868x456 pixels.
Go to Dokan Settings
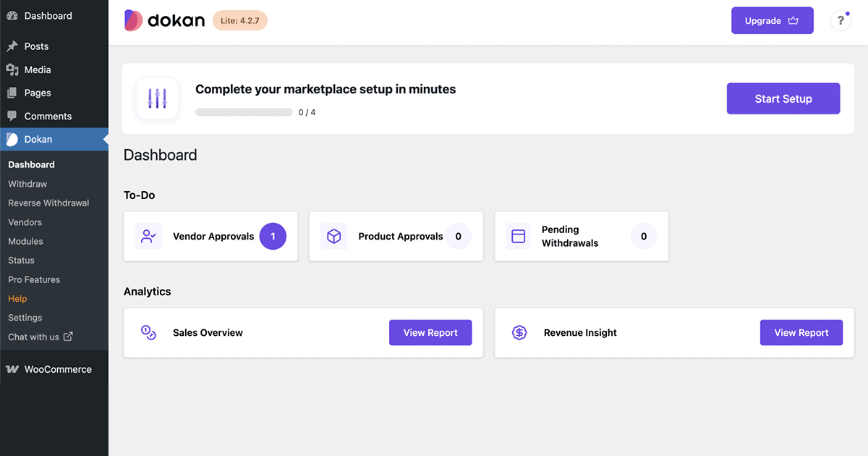point(25,317)
